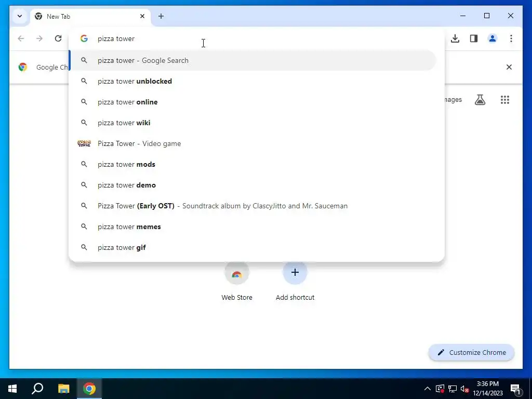
Task: Open a new tab with plus button
Action: point(161,16)
